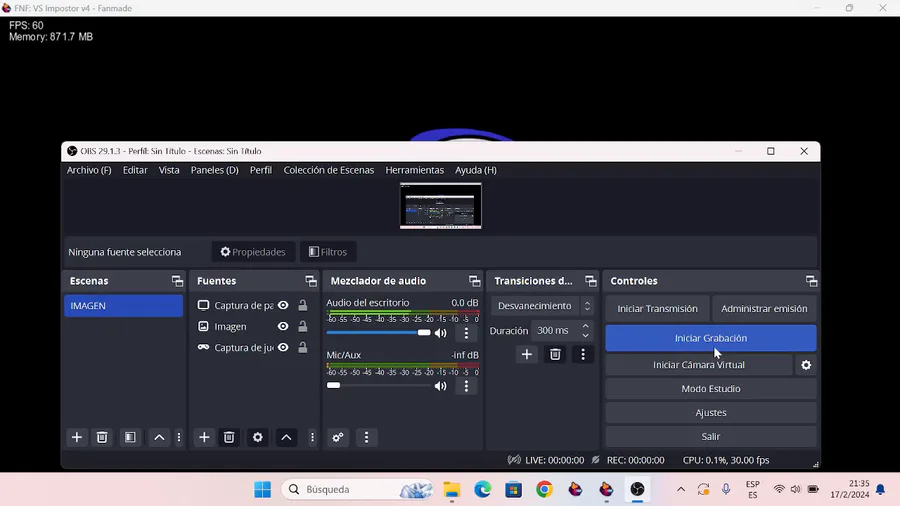Screen dimensions: 900x506
Task: Open Ayuda (H) menu
Action: (476, 170)
